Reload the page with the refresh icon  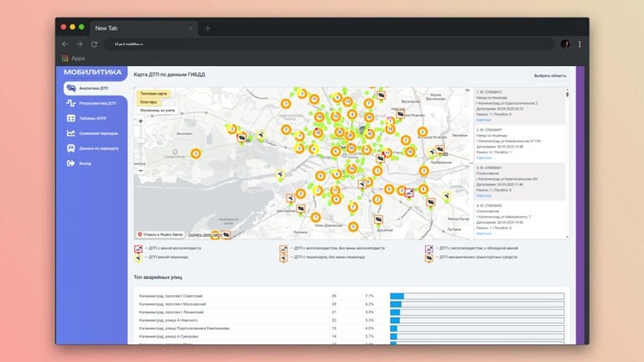click(x=94, y=44)
